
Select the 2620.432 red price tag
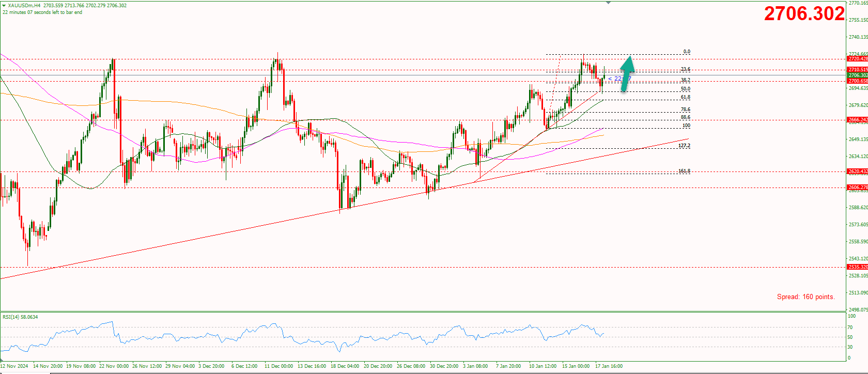(858, 172)
